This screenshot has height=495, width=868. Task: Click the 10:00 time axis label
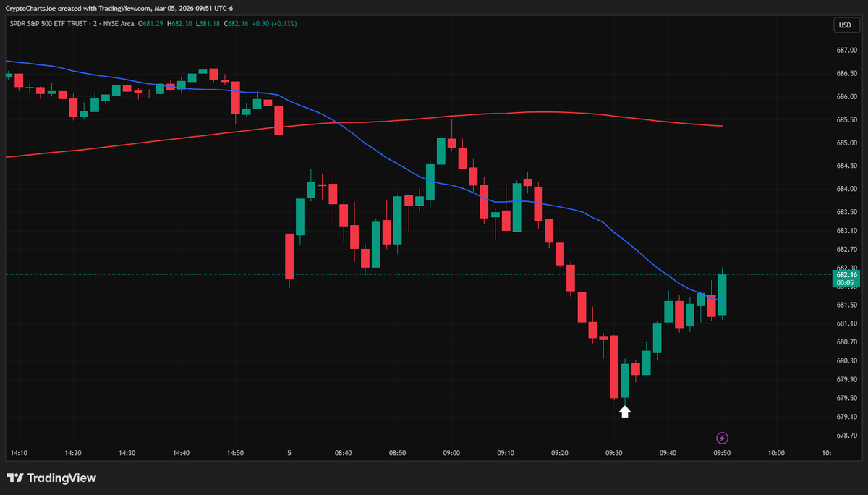[x=776, y=453]
